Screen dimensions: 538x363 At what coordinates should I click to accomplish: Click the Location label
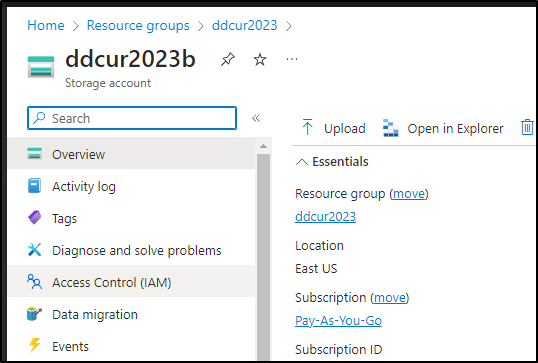[319, 246]
